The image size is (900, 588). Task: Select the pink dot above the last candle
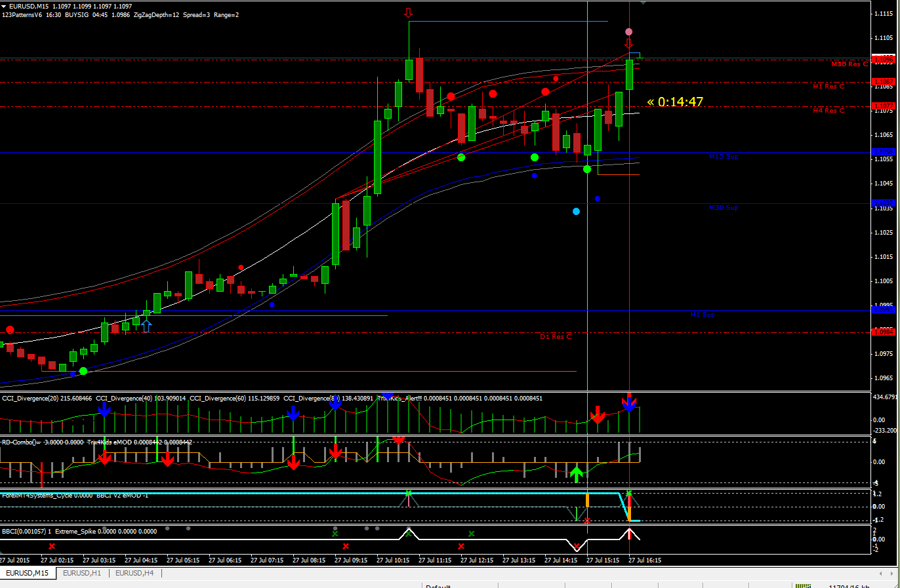pyautogui.click(x=629, y=31)
